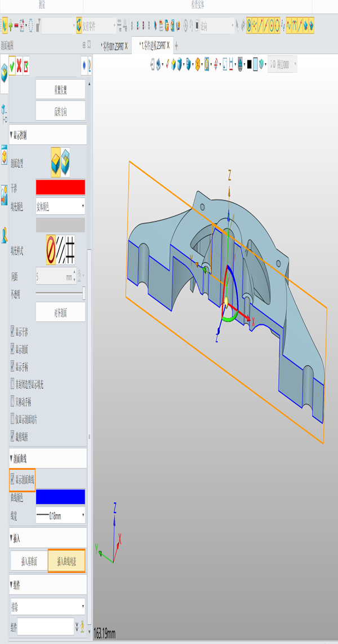Open the user role sidebar icon

click(x=4, y=235)
